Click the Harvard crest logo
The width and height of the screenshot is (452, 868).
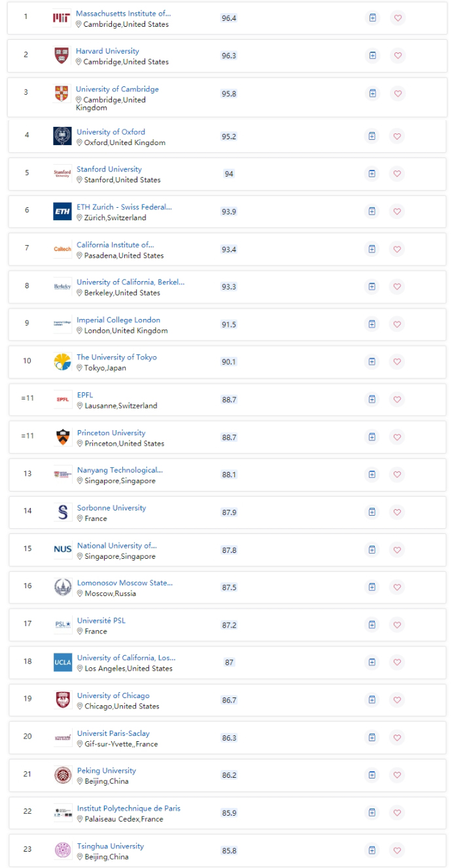coord(61,56)
